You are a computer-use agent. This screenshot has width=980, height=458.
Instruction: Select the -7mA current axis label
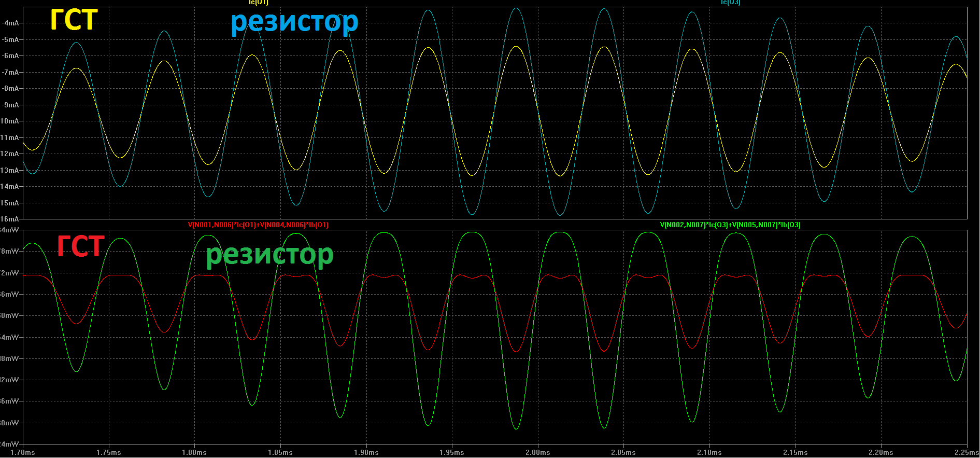click(10, 72)
